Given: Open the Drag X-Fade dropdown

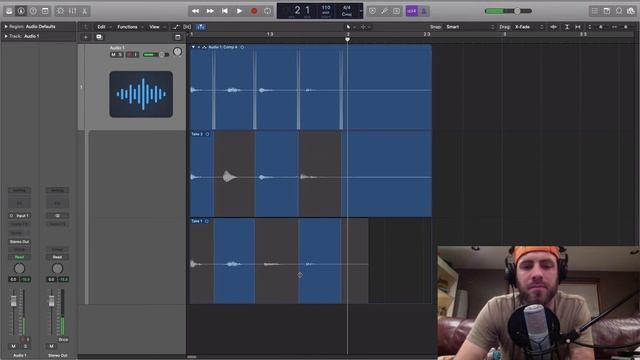Looking at the screenshot, I should (529, 27).
